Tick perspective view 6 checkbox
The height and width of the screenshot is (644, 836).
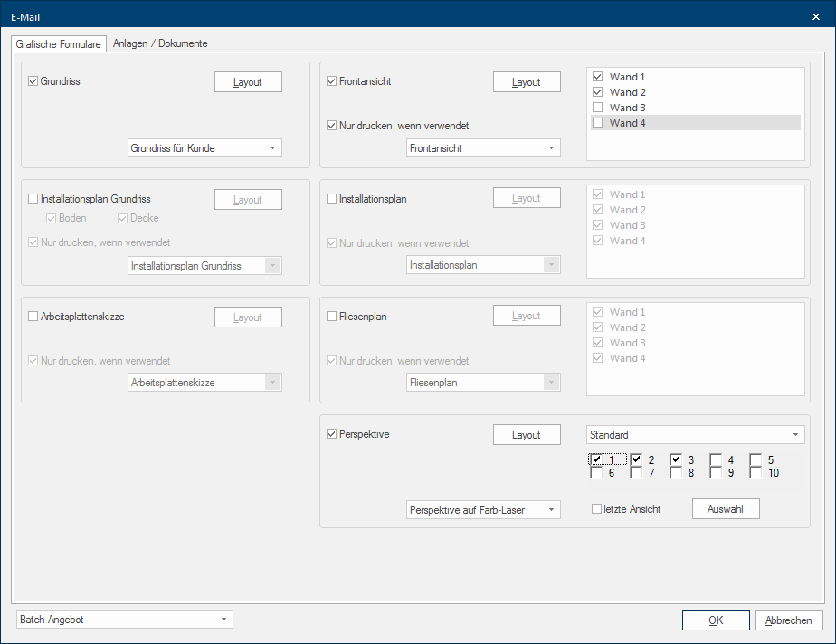pos(596,472)
